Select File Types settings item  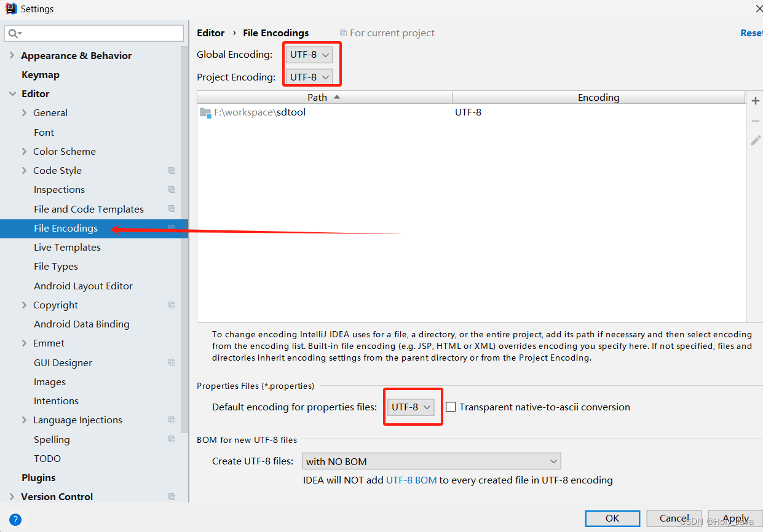(56, 267)
